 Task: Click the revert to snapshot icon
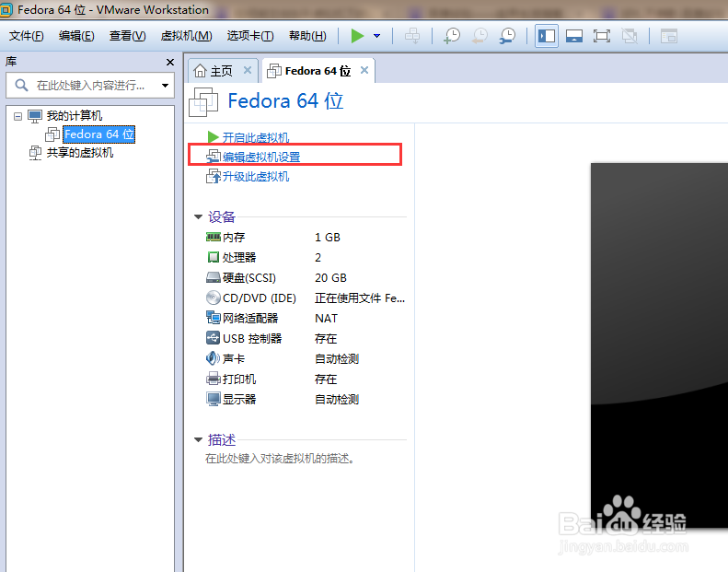(x=480, y=36)
